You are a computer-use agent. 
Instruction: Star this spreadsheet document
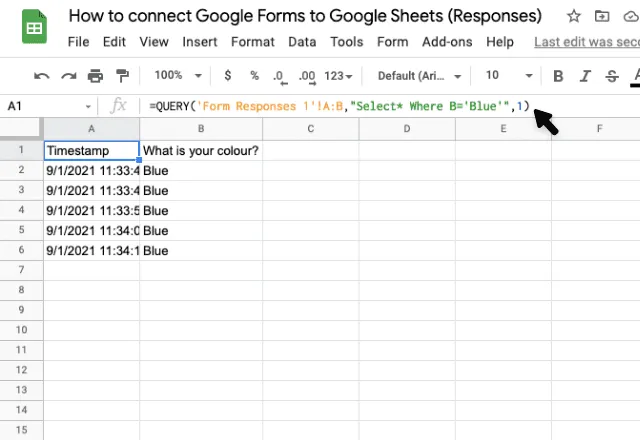point(573,16)
